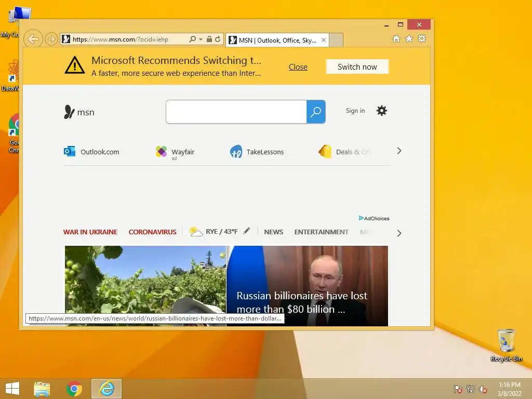Edit weather location with pencil icon
This screenshot has width=532, height=399.
coord(247,231)
